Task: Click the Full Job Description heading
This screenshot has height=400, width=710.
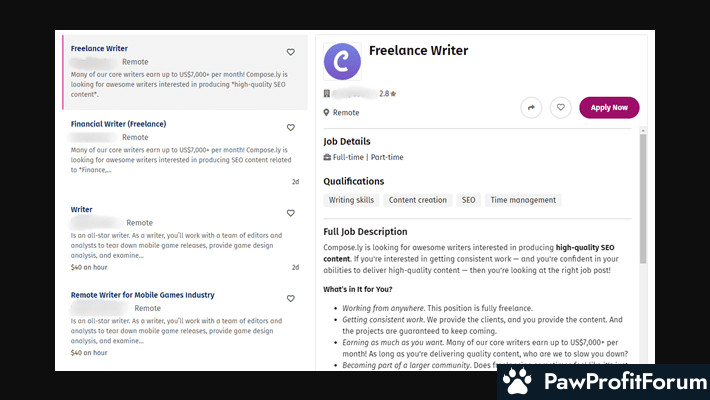Action: tap(365, 231)
